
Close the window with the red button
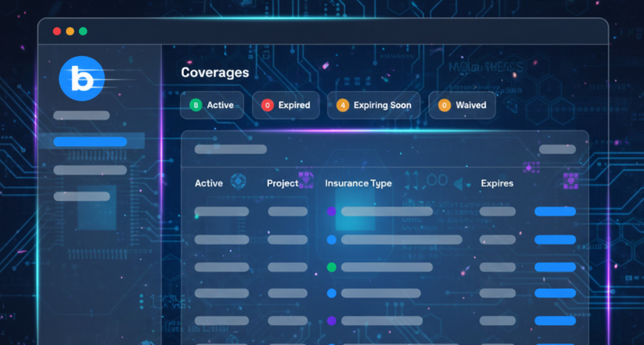(x=57, y=31)
